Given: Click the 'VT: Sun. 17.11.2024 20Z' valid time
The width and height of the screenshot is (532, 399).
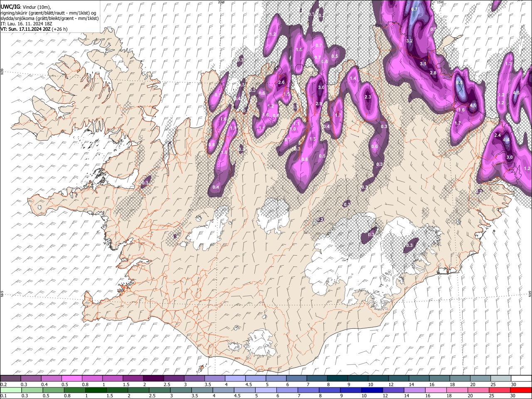Looking at the screenshot, I should (x=26, y=29).
